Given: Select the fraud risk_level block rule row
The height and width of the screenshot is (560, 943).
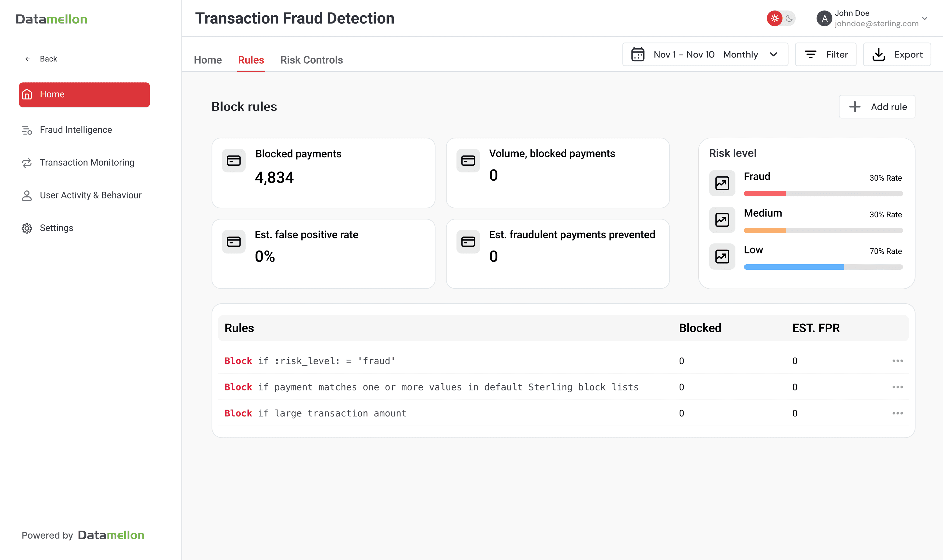Looking at the screenshot, I should click(310, 361).
